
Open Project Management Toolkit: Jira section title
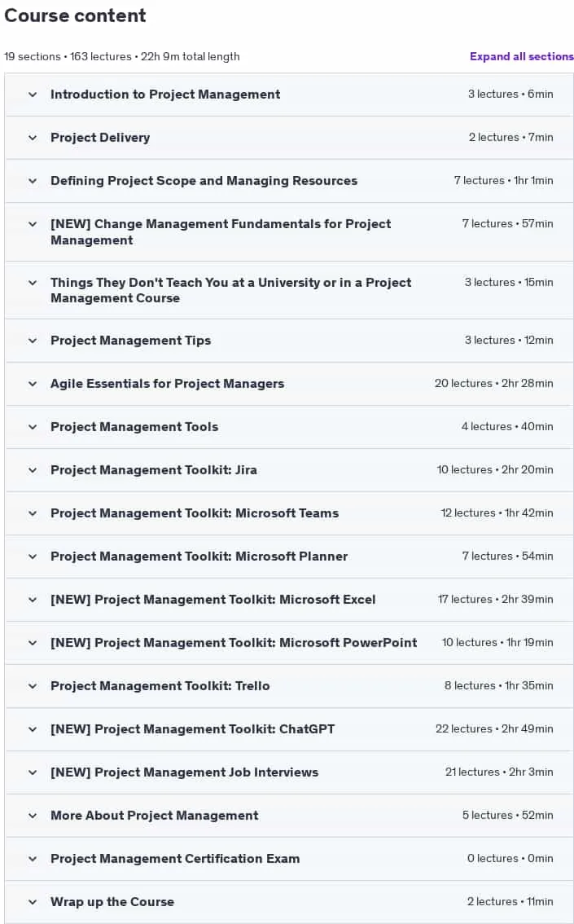154,470
